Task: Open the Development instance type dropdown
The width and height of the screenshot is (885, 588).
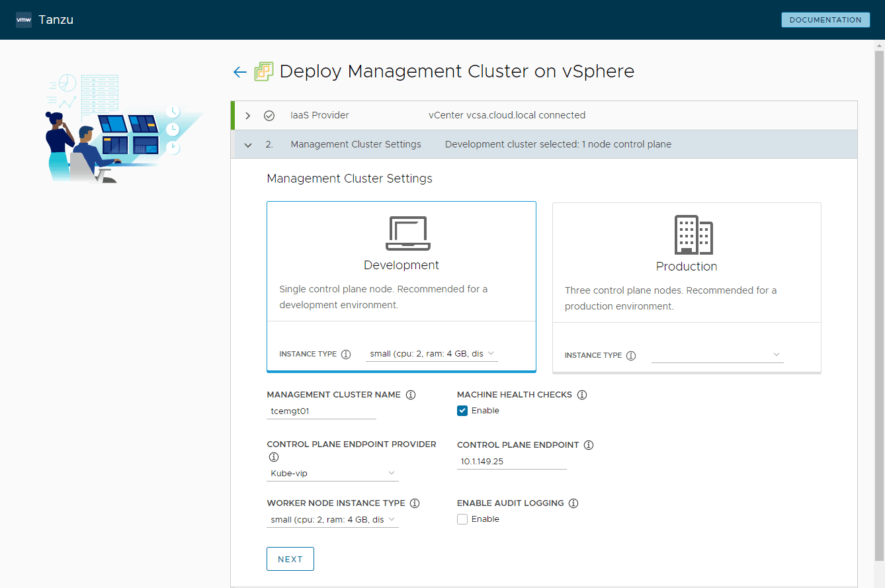Action: tap(432, 354)
